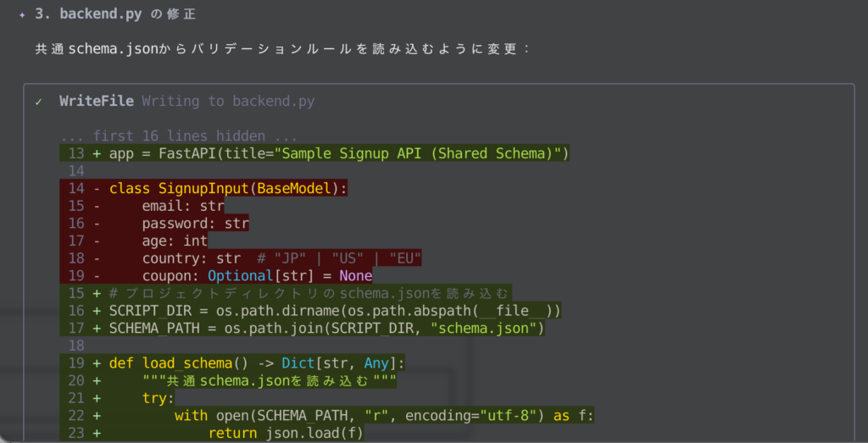The height and width of the screenshot is (443, 868).
Task: Click the "def load_schema()" definition line
Action: (257, 363)
